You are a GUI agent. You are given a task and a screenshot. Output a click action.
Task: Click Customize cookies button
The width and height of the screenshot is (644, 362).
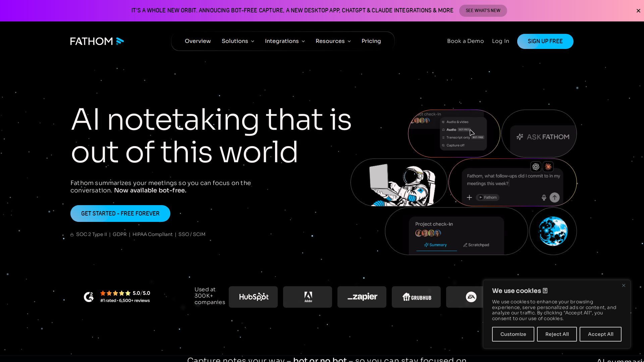(x=513, y=334)
